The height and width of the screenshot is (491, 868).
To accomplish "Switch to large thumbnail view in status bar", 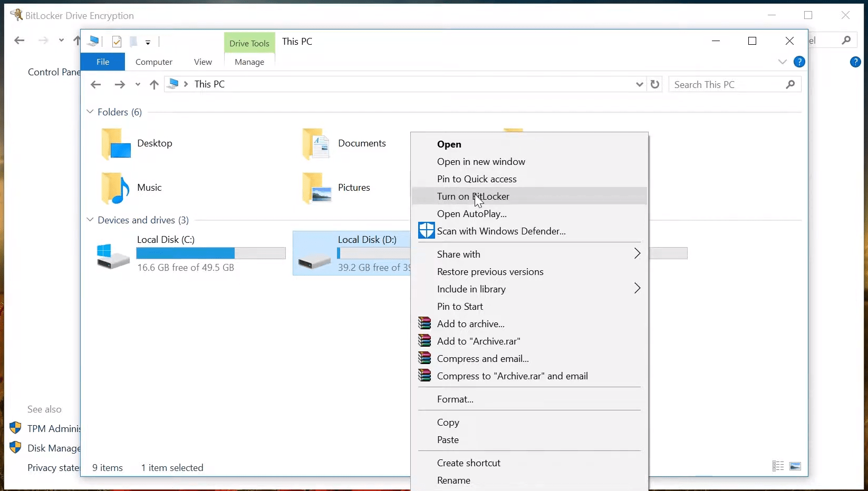I will coord(795,467).
